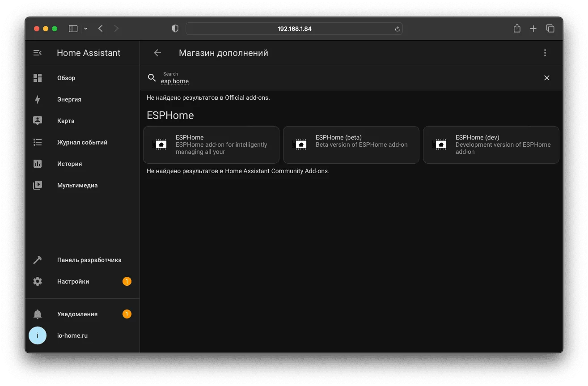Collapse the Home Assistant sidebar menu icon
Screen dimensions: 588x386
click(x=38, y=53)
